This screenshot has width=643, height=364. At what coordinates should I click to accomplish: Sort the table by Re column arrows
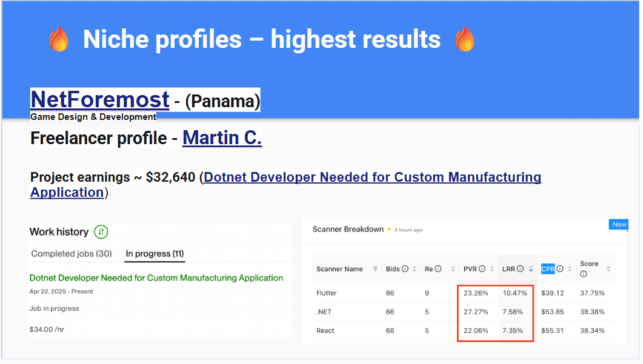click(x=453, y=269)
